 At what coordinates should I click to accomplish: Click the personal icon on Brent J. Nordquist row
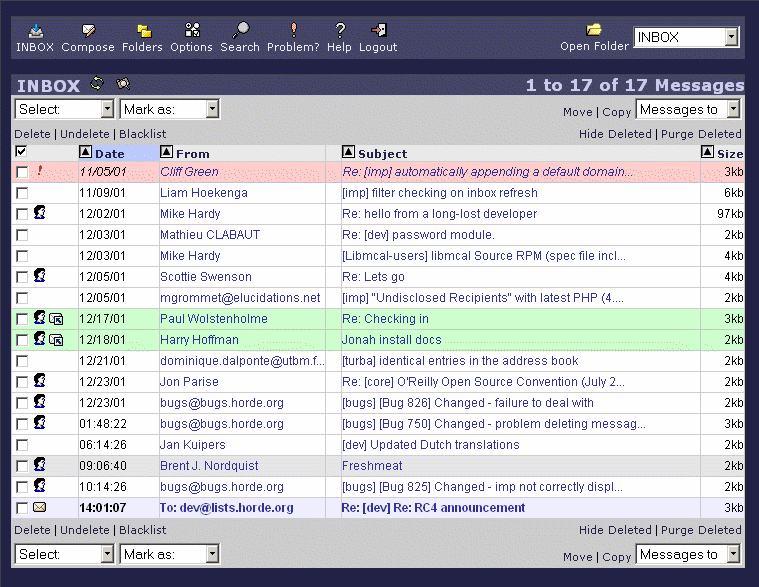pos(40,465)
